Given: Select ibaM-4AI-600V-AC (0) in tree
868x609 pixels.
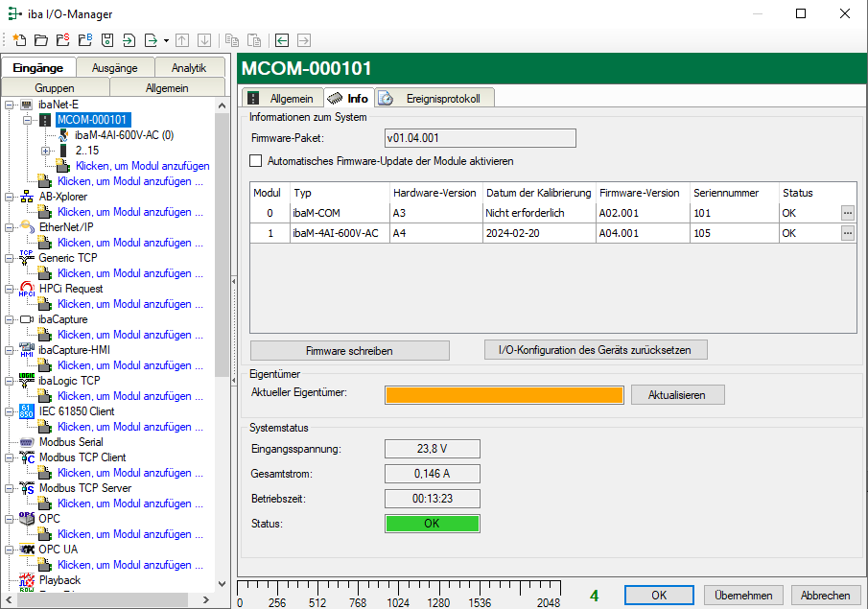Looking at the screenshot, I should [123, 135].
